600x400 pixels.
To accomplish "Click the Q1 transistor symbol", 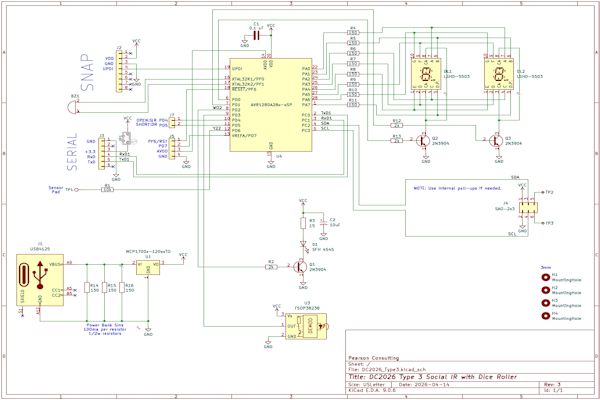I will pyautogui.click(x=300, y=267).
